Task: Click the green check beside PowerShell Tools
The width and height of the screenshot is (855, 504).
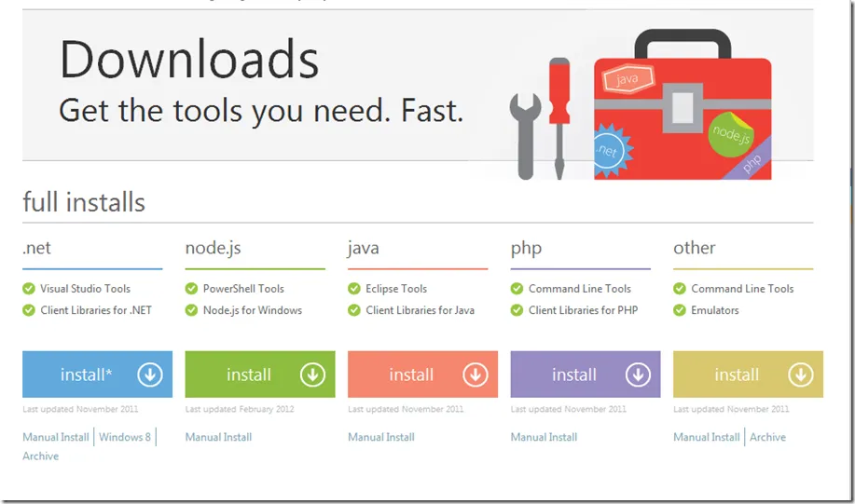Action: (191, 289)
